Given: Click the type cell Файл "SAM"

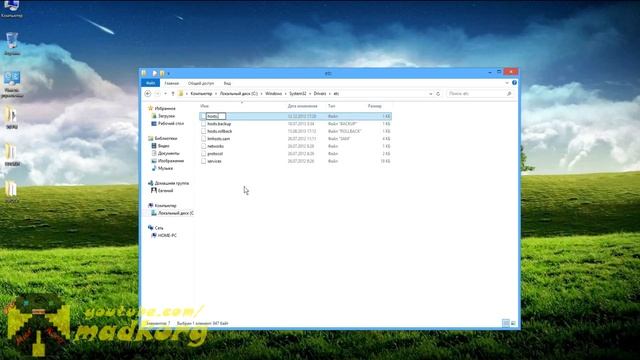Looking at the screenshot, I should pos(339,139).
